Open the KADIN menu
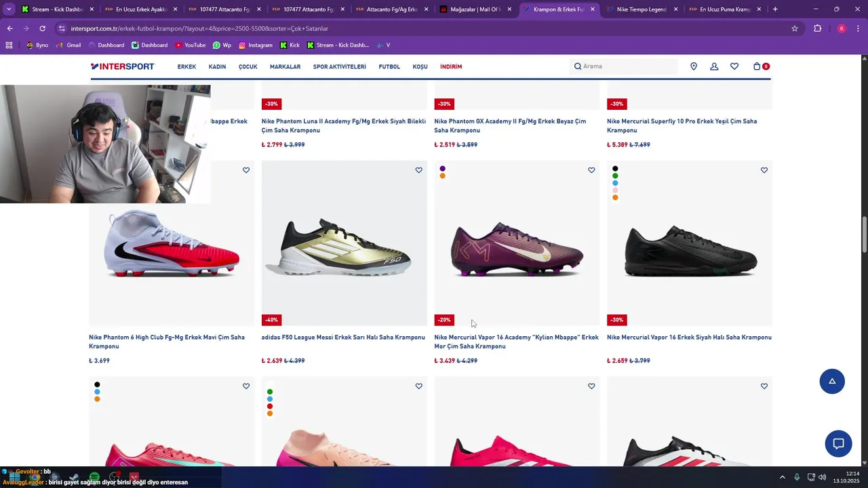 click(x=217, y=67)
